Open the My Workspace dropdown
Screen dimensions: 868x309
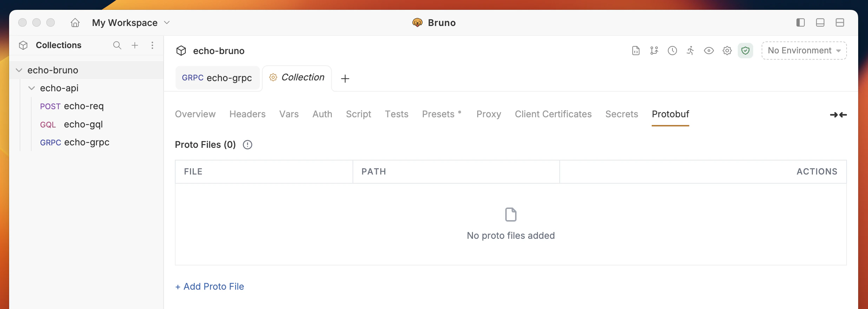tap(131, 23)
